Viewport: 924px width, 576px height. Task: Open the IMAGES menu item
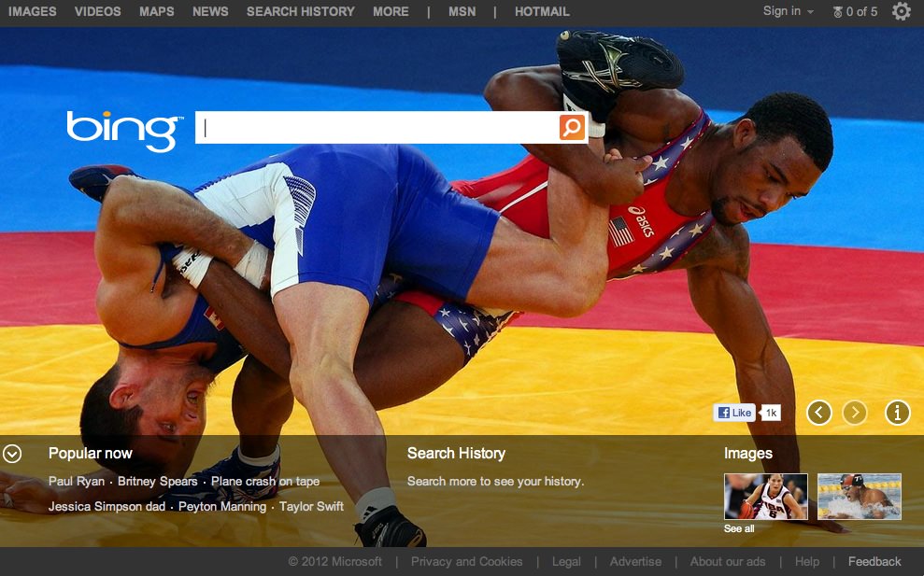tap(33, 11)
